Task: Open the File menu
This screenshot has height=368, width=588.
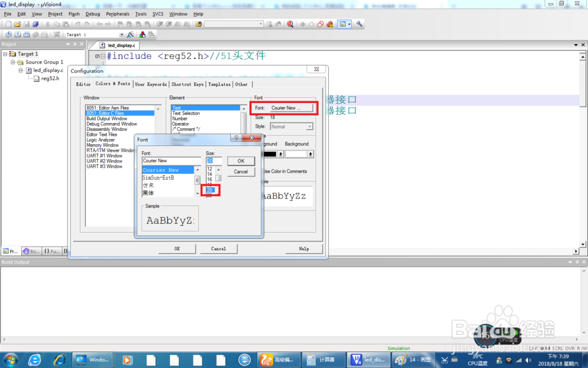Action: click(x=8, y=14)
